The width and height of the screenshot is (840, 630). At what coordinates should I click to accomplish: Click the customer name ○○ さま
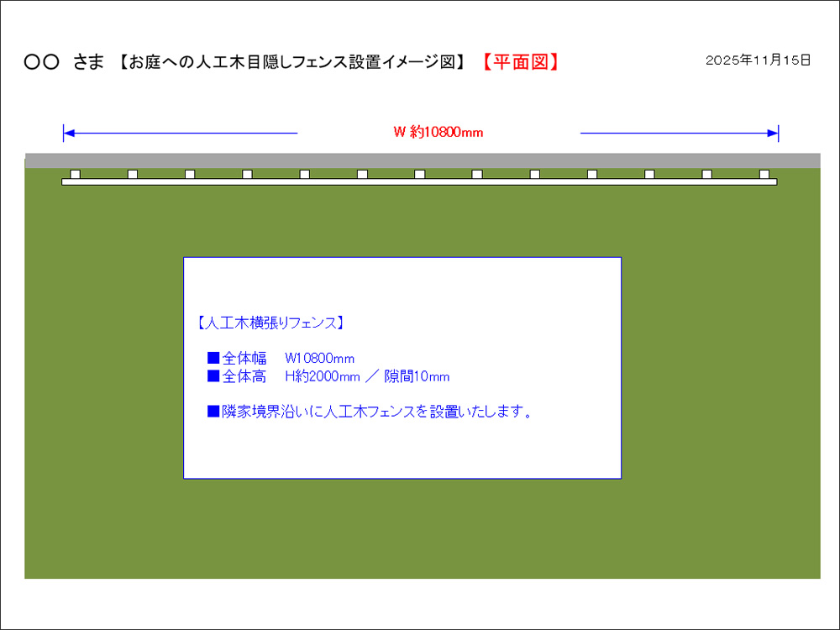[x=64, y=63]
